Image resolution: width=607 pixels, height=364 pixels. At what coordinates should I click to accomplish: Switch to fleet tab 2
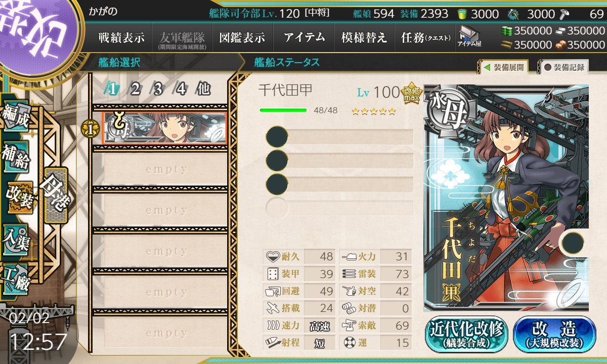point(135,89)
